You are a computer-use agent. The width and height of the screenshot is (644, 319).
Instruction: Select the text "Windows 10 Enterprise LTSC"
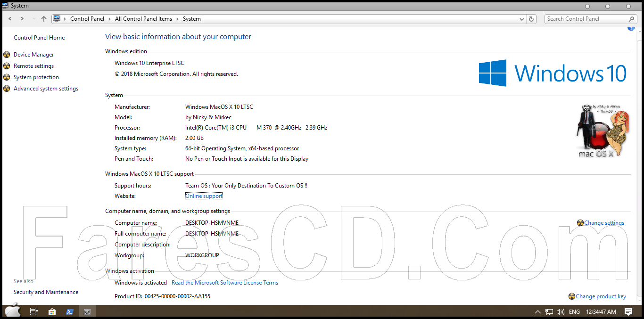coord(149,63)
